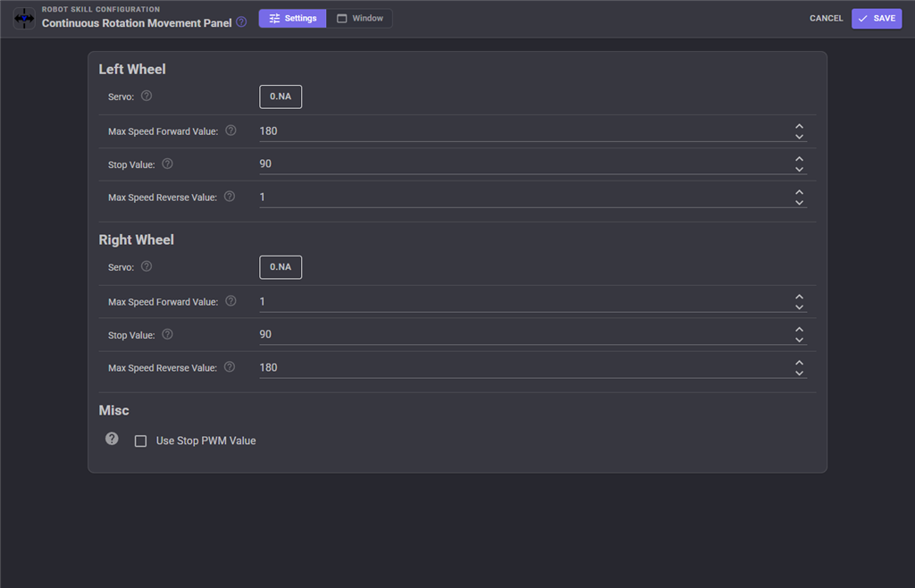Image resolution: width=915 pixels, height=588 pixels.
Task: Decrease Right Wheel Max Speed Reverse Value
Action: pyautogui.click(x=800, y=373)
